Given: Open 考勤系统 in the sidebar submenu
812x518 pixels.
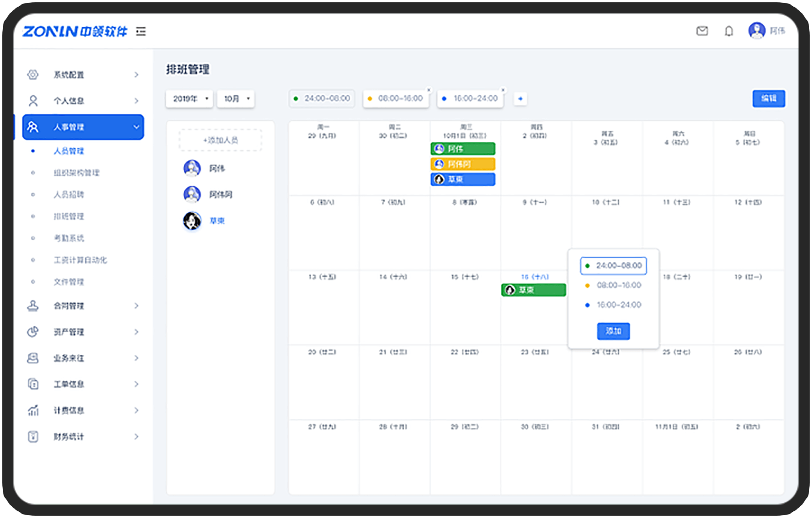Looking at the screenshot, I should [69, 238].
